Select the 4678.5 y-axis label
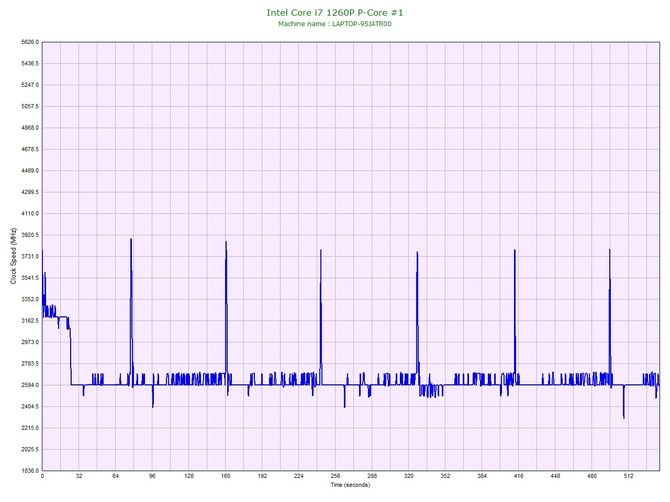This screenshot has width=670, height=502. pos(30,150)
